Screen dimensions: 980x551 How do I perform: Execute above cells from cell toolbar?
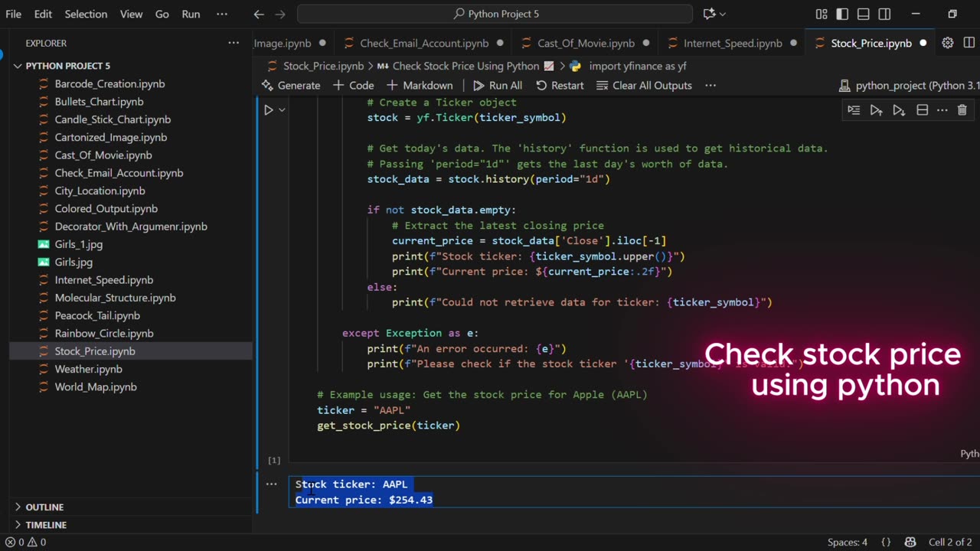pos(876,110)
